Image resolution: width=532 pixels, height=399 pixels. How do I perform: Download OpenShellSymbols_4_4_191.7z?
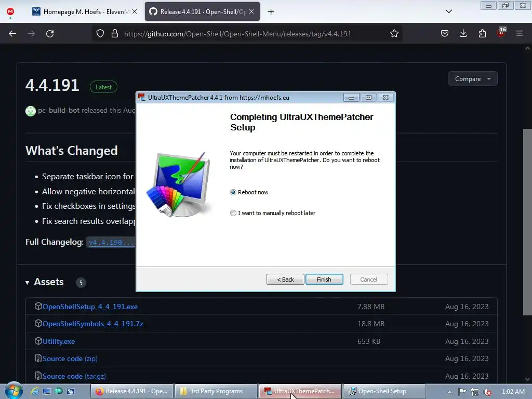[92, 324]
